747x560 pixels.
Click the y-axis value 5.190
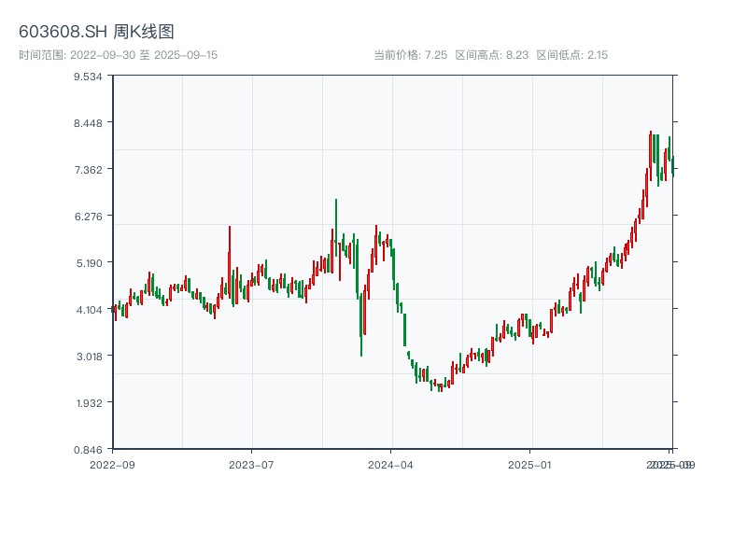point(89,263)
